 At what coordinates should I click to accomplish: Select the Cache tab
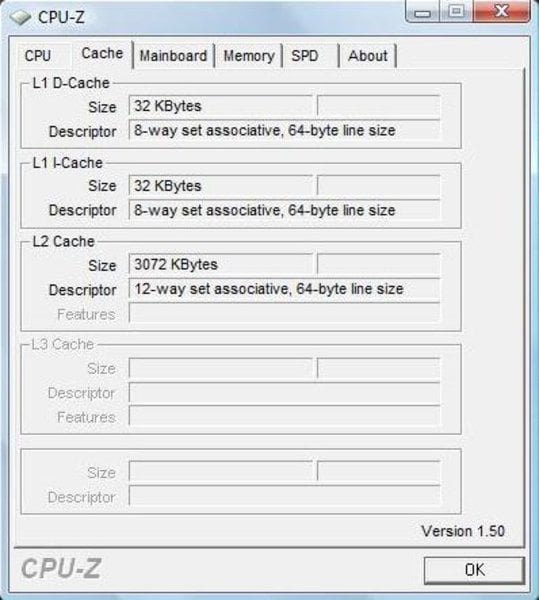pos(103,54)
